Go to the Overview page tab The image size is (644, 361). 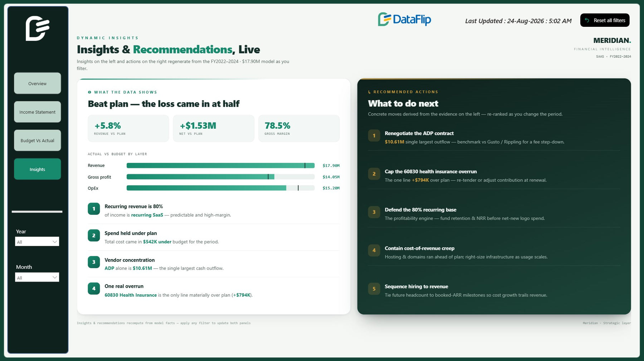click(37, 83)
